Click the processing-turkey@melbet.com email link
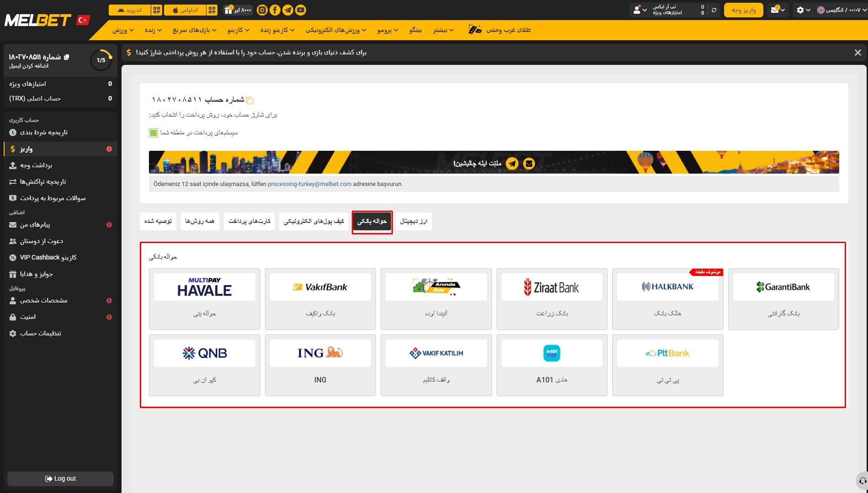 [x=309, y=184]
